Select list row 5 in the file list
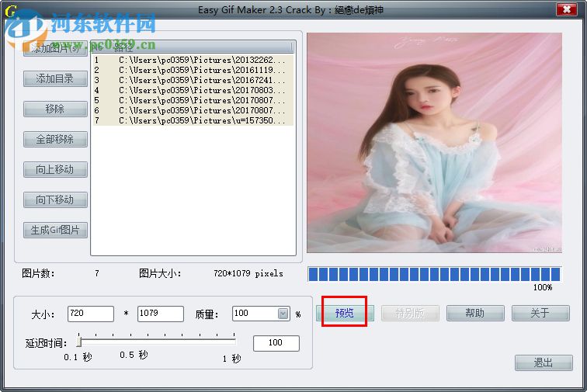Viewport: 587px width, 392px height. tap(193, 100)
